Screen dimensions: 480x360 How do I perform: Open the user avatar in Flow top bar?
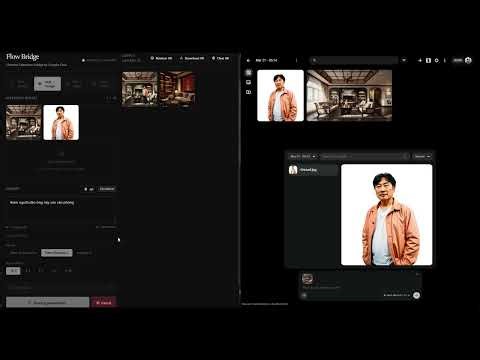pos(468,60)
